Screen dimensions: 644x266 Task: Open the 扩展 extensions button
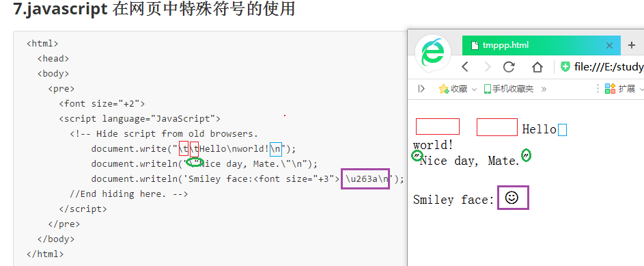[x=620, y=88]
